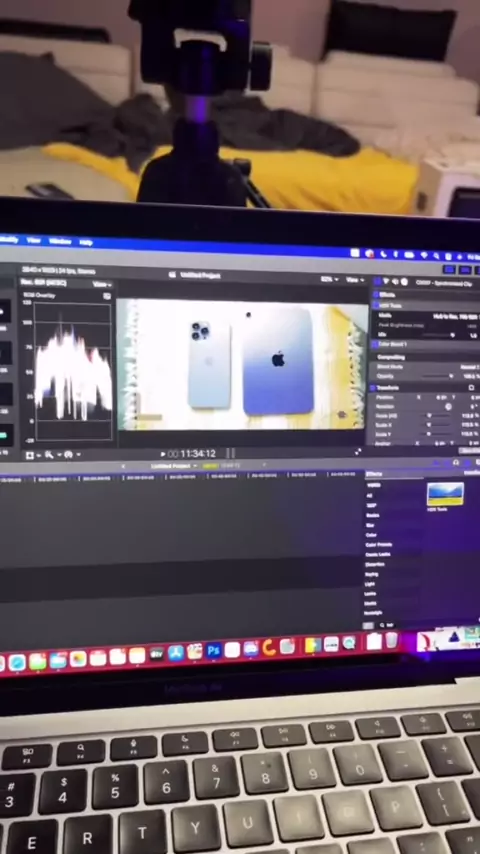This screenshot has width=480, height=854.
Task: Select the Nostalgia effects category
Action: pos(373,613)
